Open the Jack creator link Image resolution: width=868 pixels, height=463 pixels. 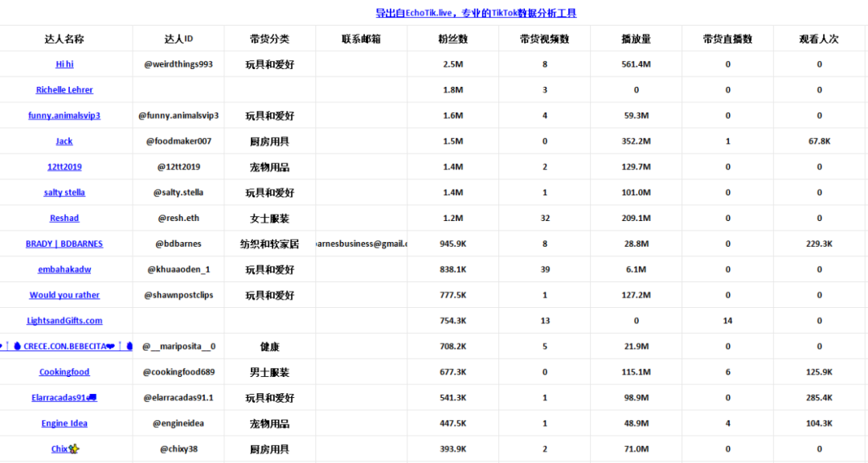[64, 141]
